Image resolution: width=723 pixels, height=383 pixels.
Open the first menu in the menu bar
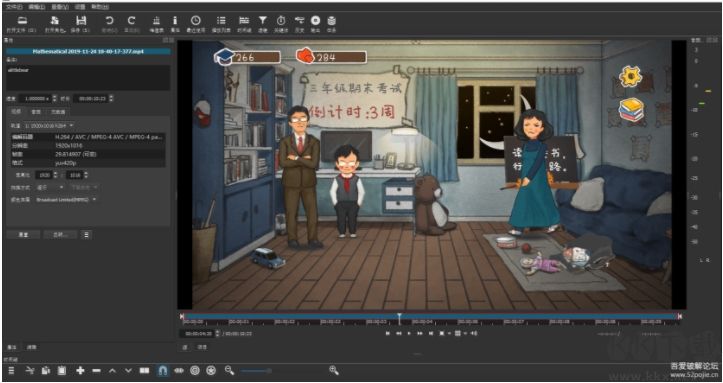[x=14, y=7]
